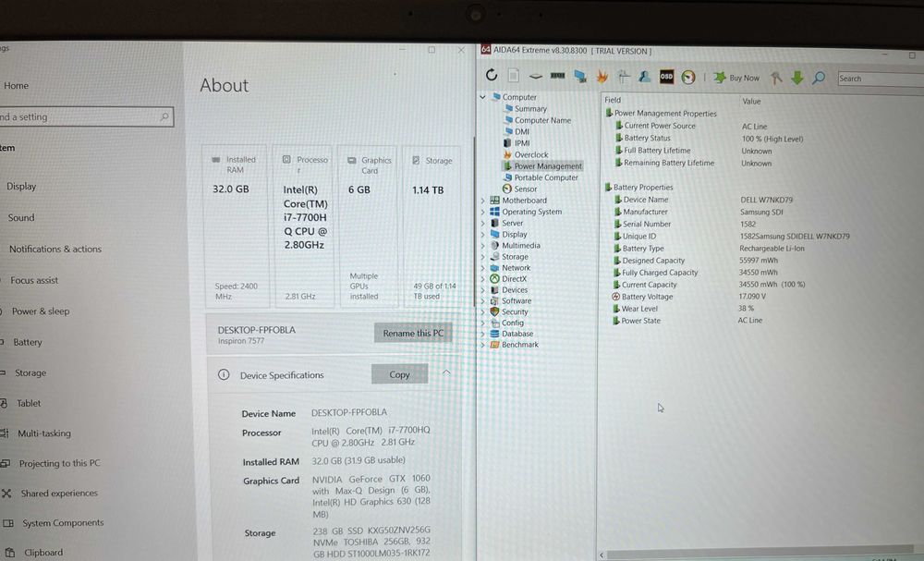Click the green download update arrow

click(797, 78)
